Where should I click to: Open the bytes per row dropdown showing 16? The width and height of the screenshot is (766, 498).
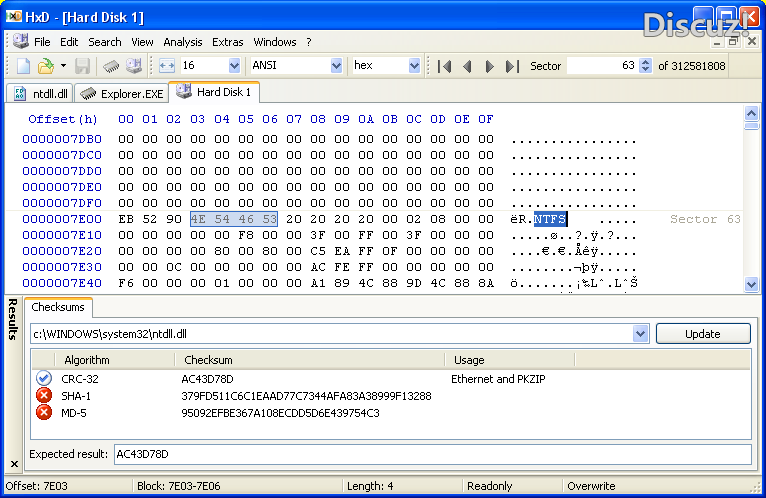click(234, 65)
